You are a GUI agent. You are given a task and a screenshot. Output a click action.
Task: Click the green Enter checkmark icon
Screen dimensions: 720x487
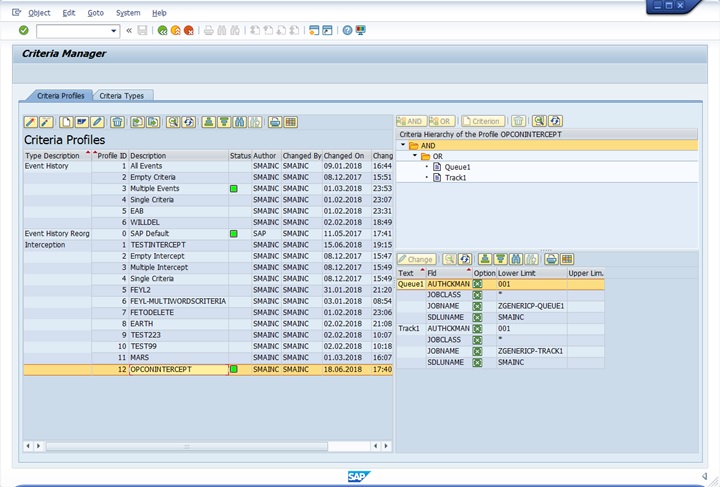(x=24, y=30)
